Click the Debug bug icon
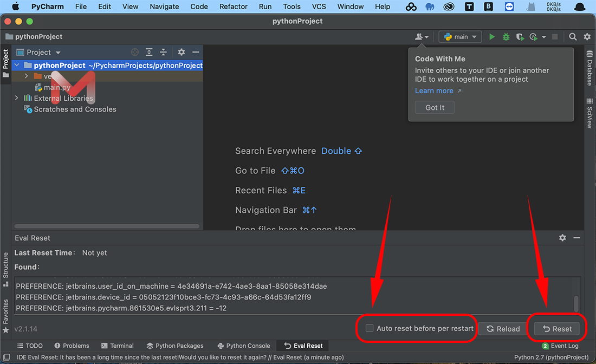The image size is (596, 364). [506, 37]
